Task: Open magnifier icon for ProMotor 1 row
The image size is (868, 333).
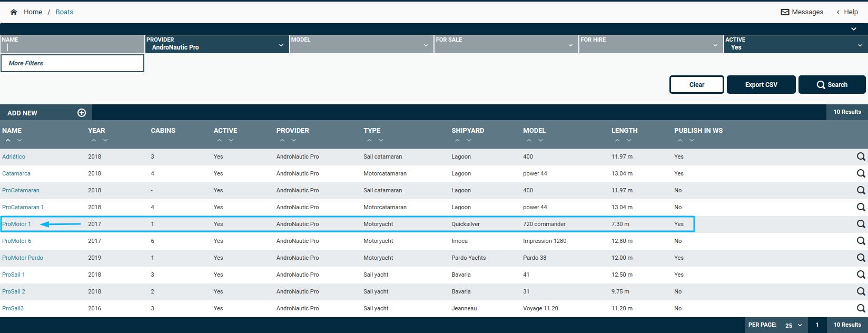Action: [x=861, y=224]
